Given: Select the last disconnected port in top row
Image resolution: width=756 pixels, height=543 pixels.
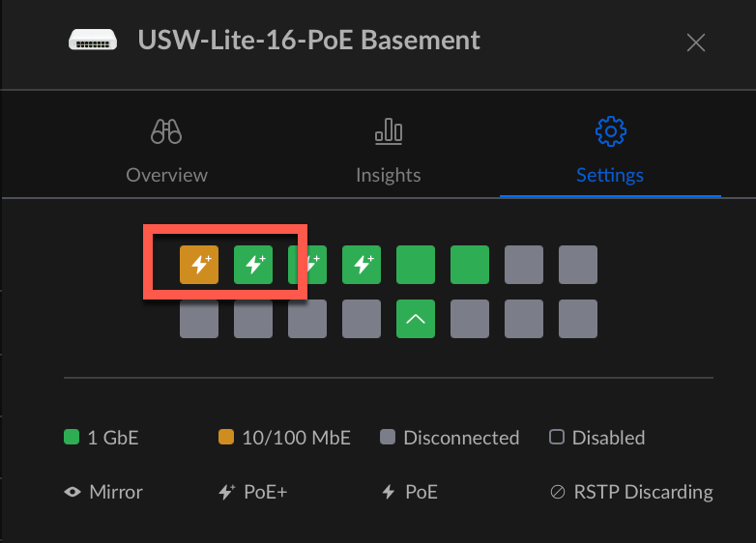Looking at the screenshot, I should 578,265.
